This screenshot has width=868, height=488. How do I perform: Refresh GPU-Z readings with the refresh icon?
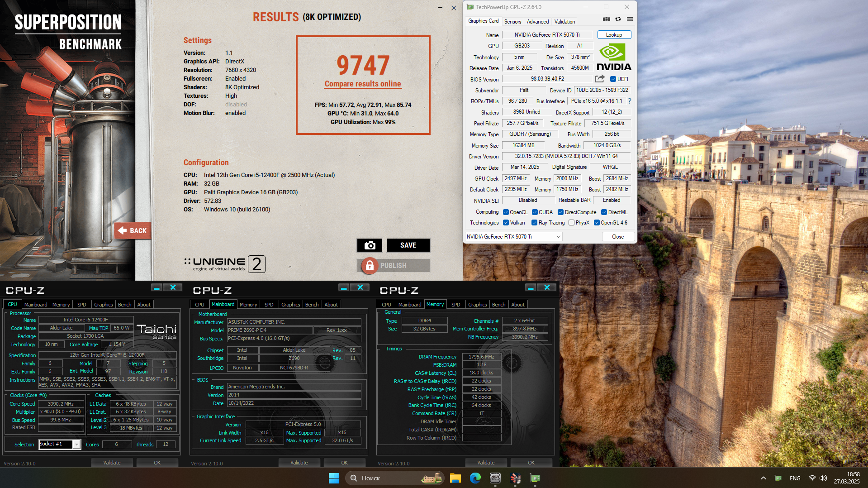618,19
